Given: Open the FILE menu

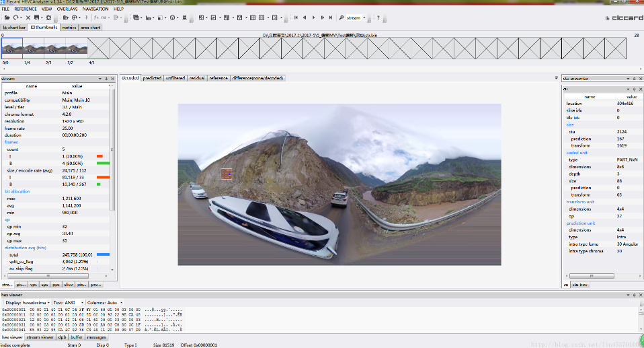Looking at the screenshot, I should (6, 9).
